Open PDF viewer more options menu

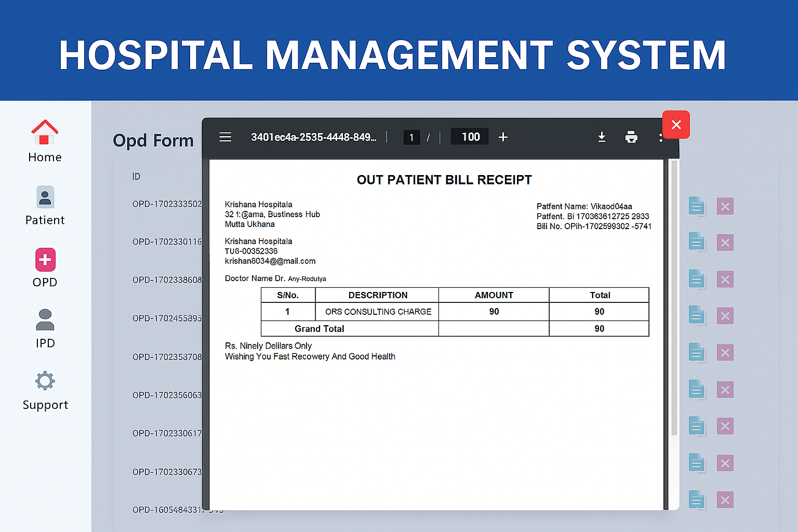point(660,137)
